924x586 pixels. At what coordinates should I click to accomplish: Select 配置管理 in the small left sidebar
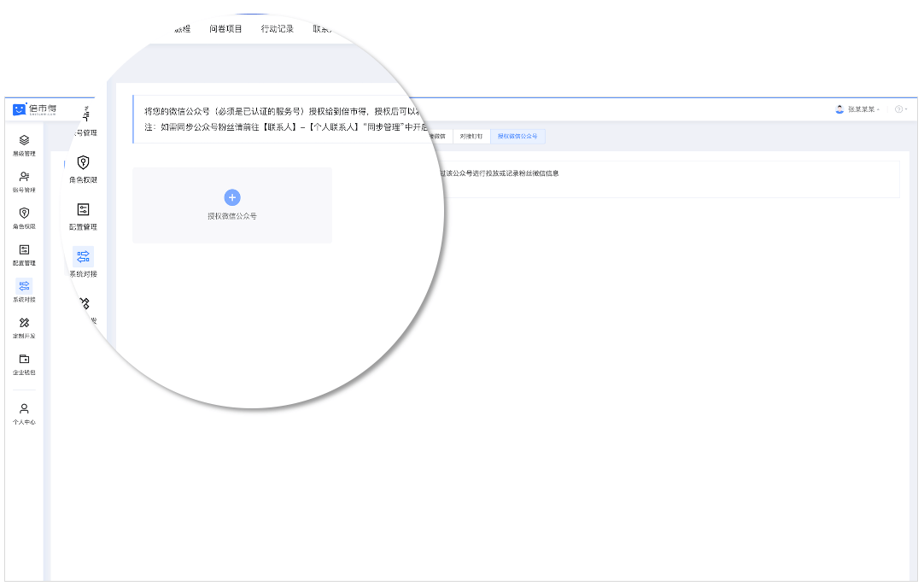24,255
